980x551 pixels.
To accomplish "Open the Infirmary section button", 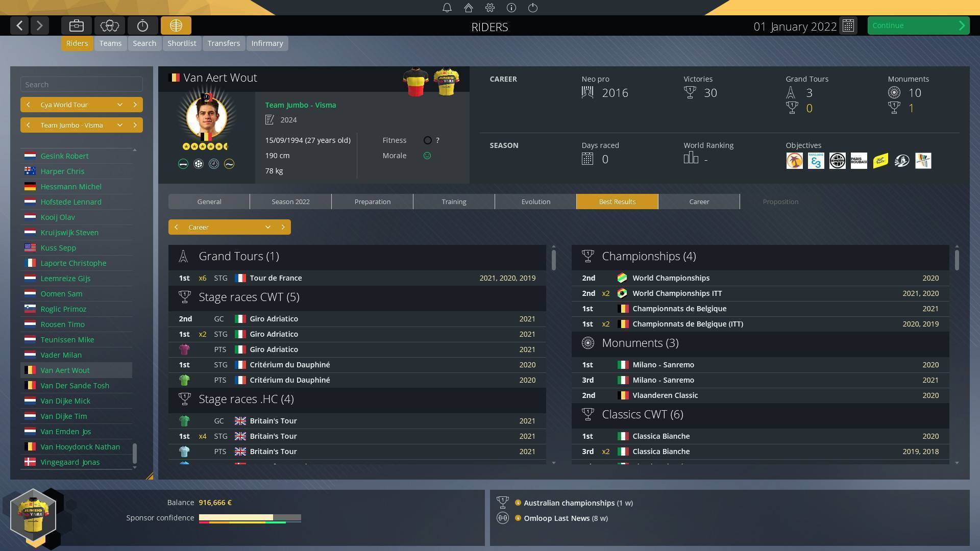I will click(266, 42).
